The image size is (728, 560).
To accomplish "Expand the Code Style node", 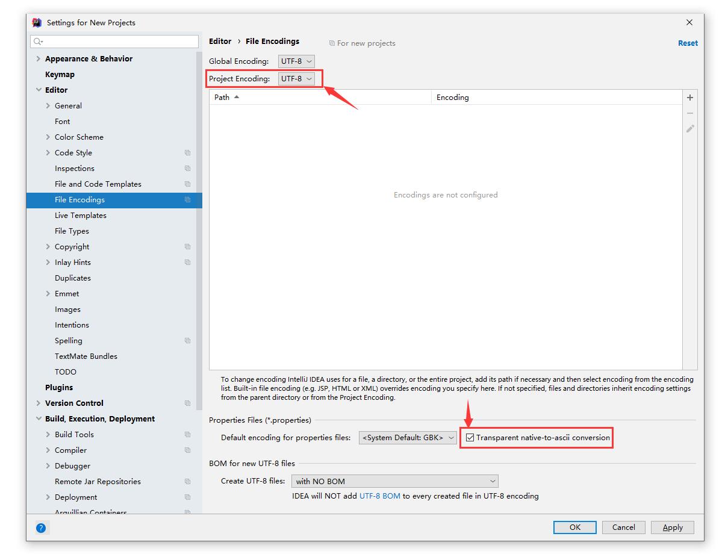I will tap(48, 153).
